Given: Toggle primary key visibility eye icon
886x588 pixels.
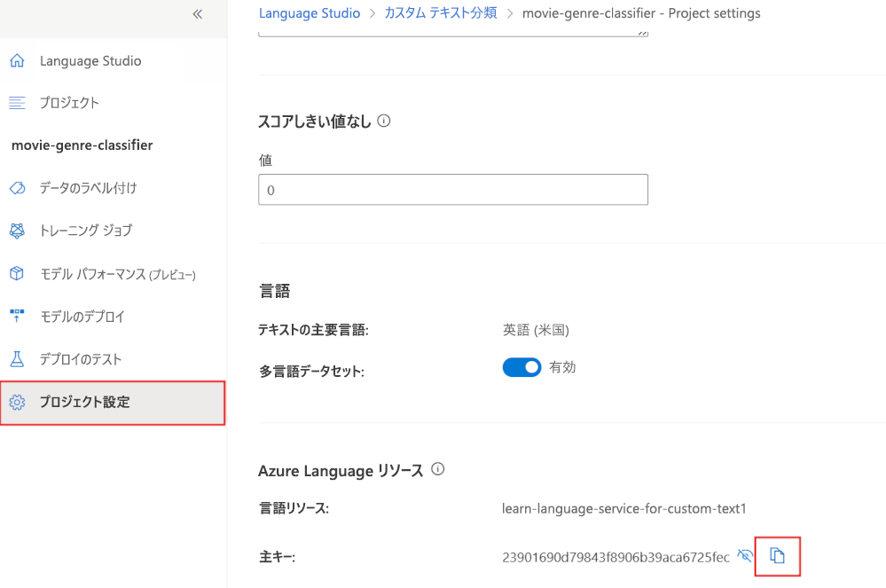Looking at the screenshot, I should click(745, 556).
